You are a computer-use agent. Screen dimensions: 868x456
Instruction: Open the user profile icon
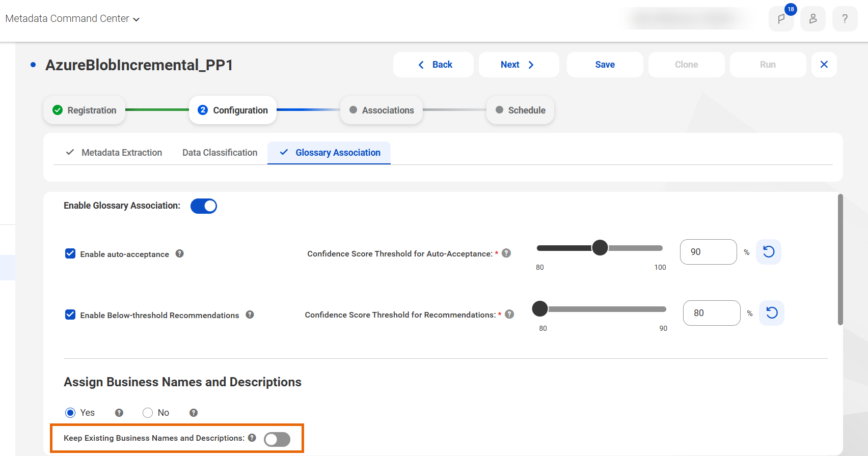coord(813,19)
